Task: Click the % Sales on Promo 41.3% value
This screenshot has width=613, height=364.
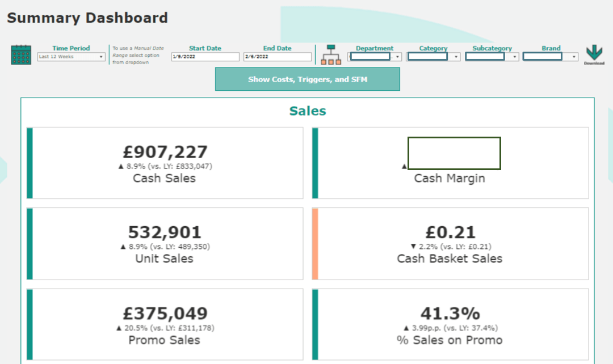Action: 450,314
